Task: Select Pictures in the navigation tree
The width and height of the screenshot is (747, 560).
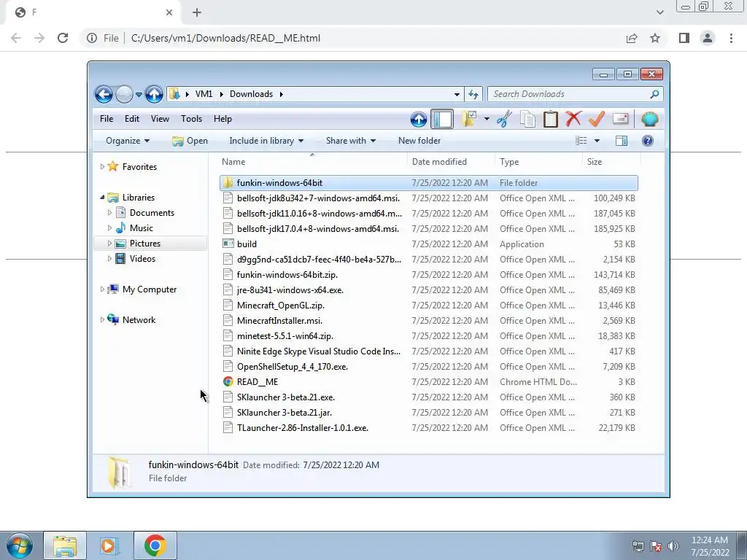Action: click(145, 244)
